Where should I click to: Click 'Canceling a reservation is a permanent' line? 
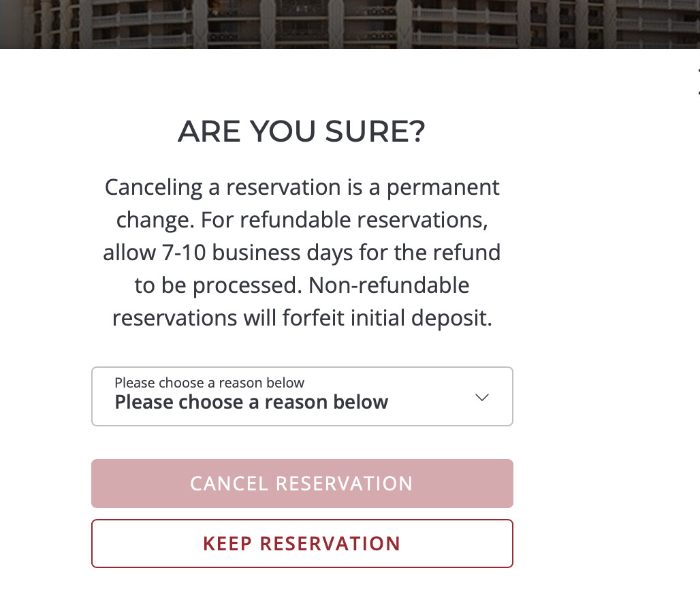(x=302, y=187)
